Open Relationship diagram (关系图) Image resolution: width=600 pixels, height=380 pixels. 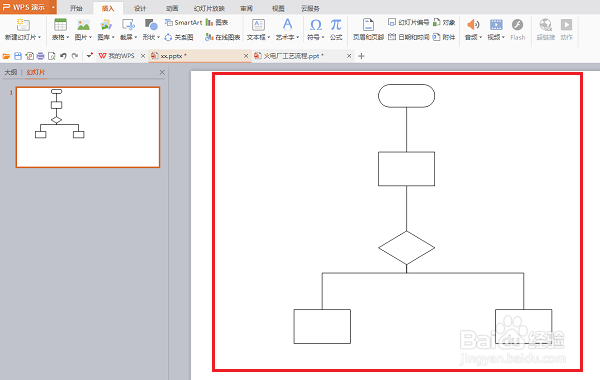179,37
